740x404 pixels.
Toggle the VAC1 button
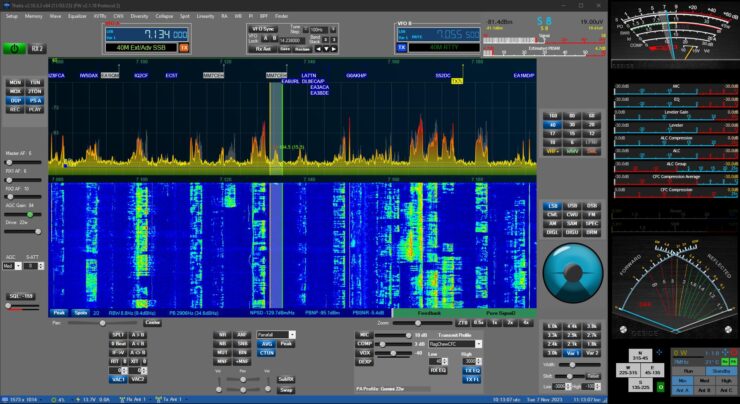(x=118, y=379)
